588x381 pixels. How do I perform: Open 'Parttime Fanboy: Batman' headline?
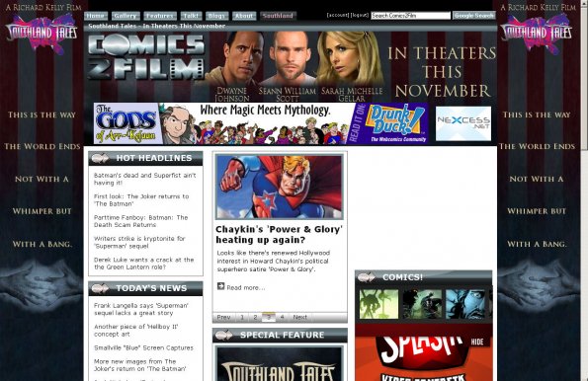coord(140,221)
